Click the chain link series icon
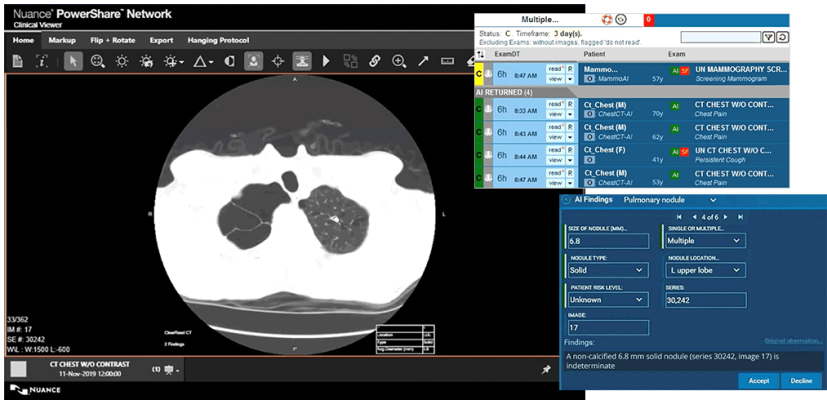Image resolution: width=827 pixels, height=400 pixels. pos(375,61)
